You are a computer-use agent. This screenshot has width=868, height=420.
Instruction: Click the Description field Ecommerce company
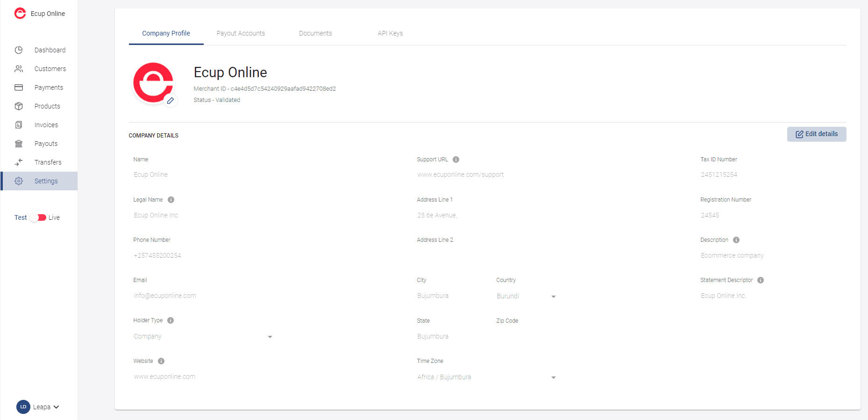[770, 255]
